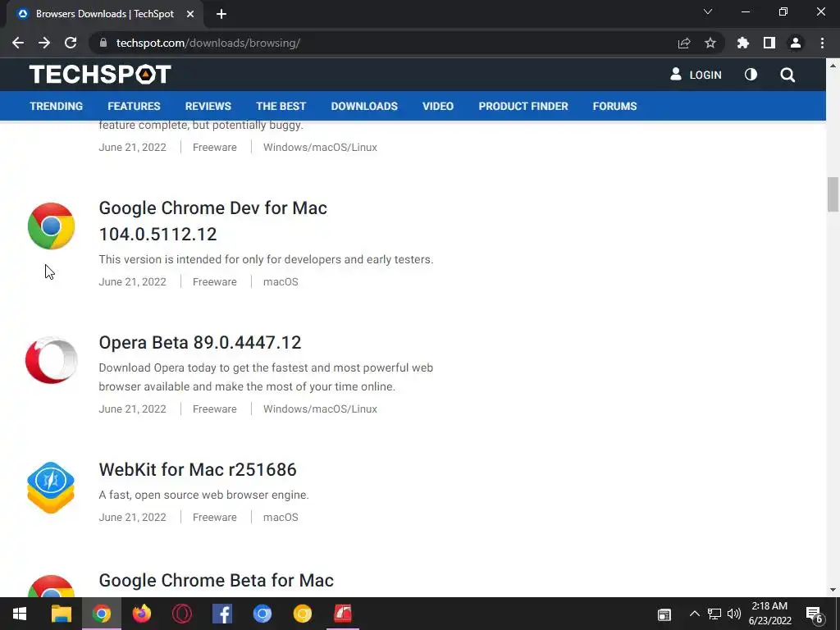Image resolution: width=840 pixels, height=630 pixels.
Task: Open the news widget tray icon
Action: pos(664,614)
